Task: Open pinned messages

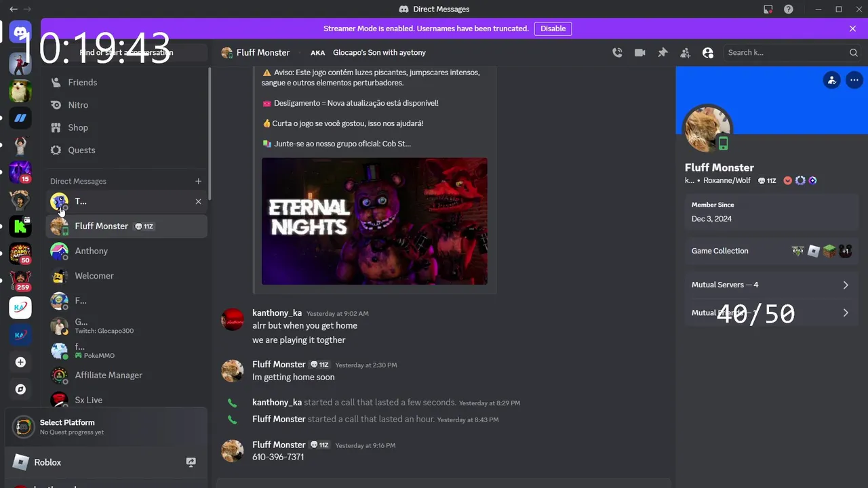Action: [663, 52]
